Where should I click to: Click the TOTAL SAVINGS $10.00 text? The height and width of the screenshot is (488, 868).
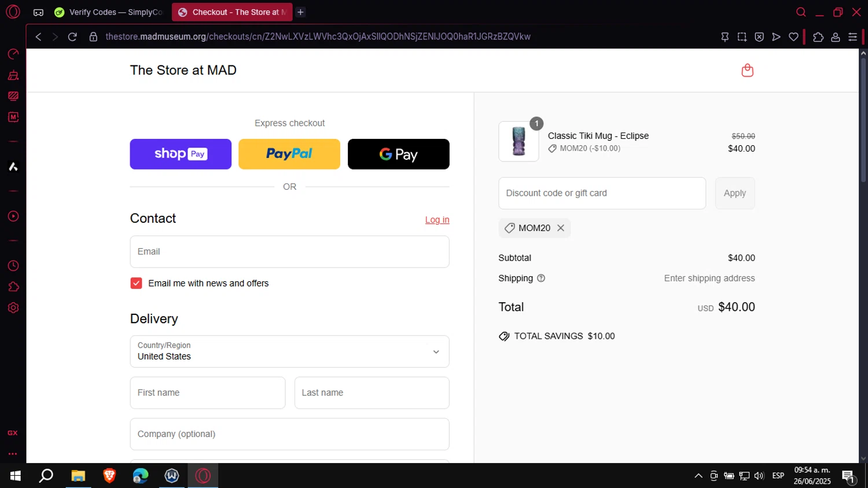[564, 336]
